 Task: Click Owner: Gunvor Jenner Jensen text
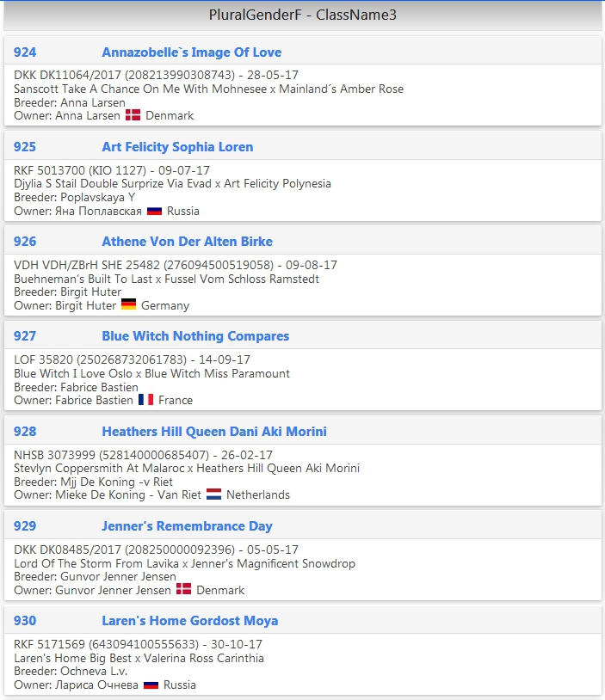pos(92,590)
